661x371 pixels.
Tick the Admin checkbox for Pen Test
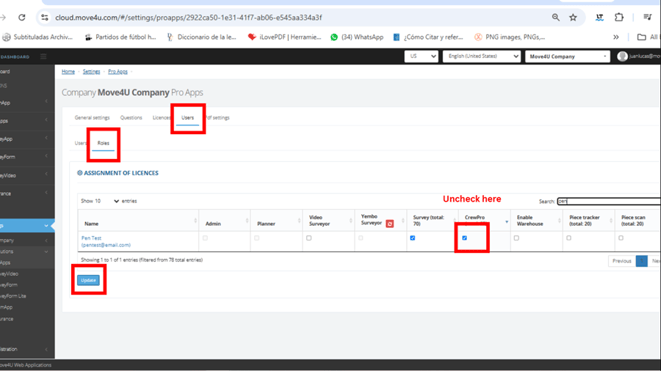[205, 238]
